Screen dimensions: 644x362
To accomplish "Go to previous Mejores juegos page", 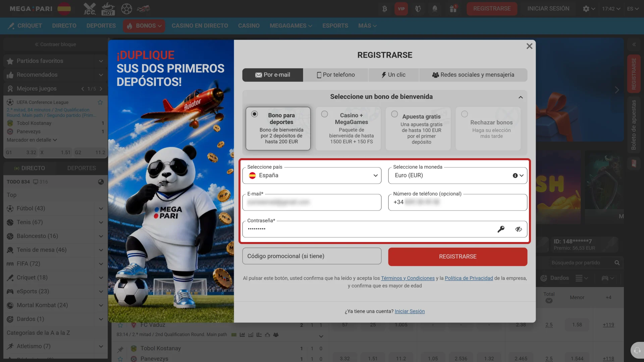I will [83, 89].
